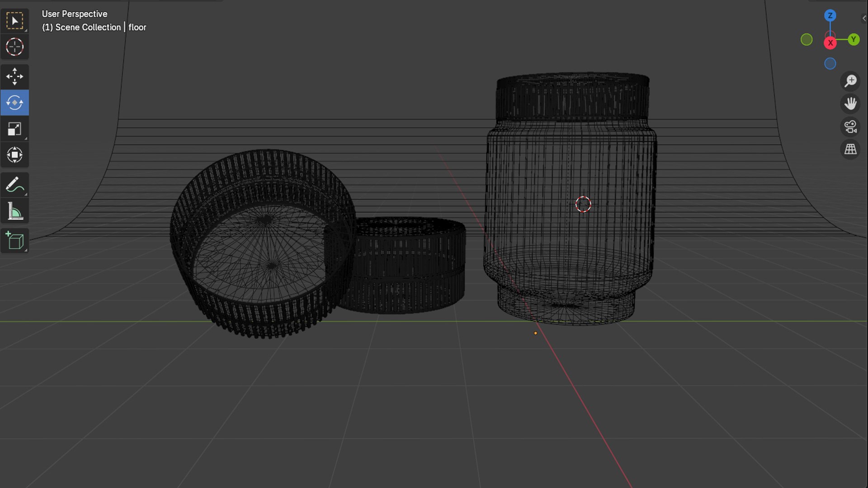
Task: Select the Select Box tool
Action: (14, 21)
